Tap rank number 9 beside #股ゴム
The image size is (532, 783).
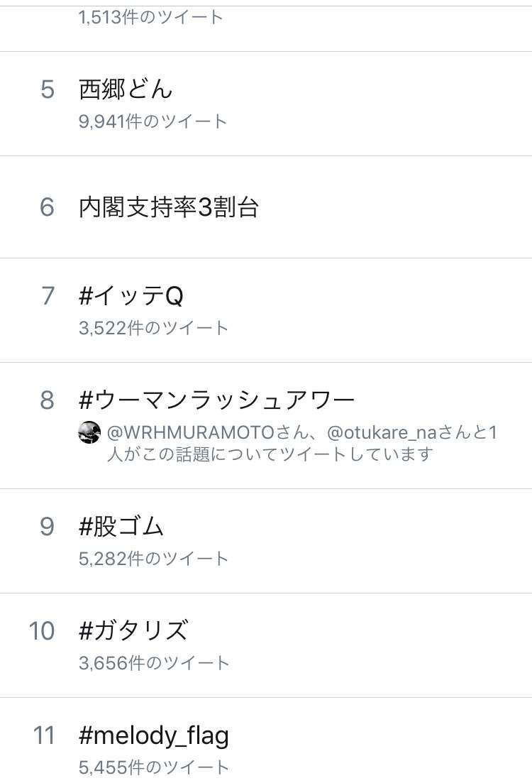tap(47, 526)
